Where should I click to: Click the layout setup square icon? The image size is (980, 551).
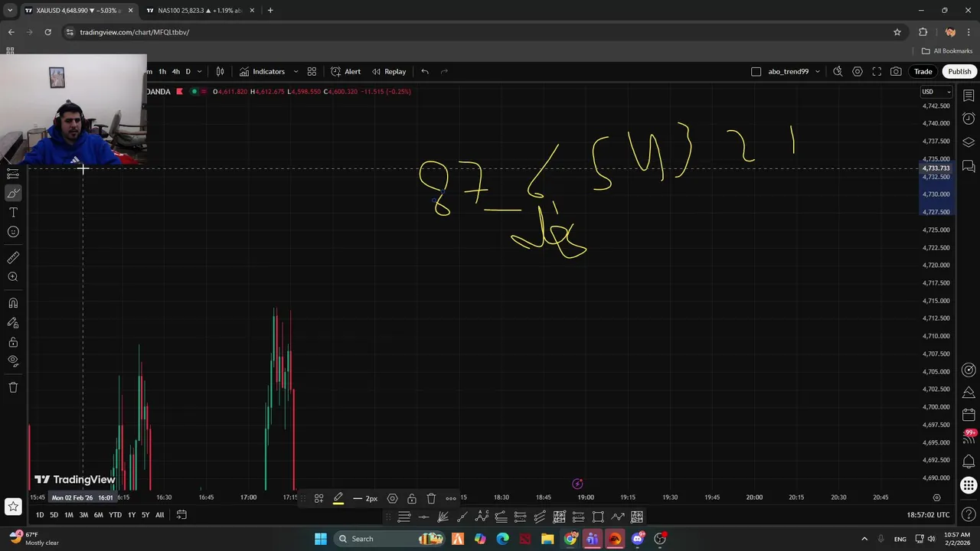tap(756, 71)
